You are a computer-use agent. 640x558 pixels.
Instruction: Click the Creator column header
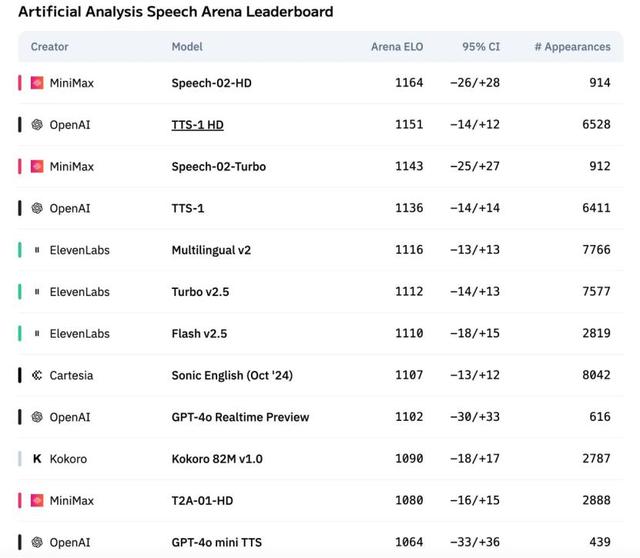click(50, 47)
